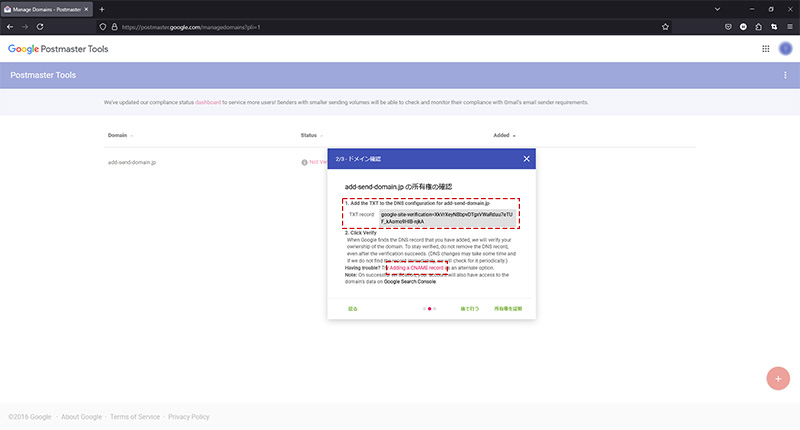Viewport: 800px width, 430px height.
Task: Open the About Google footer link
Action: tap(81, 417)
